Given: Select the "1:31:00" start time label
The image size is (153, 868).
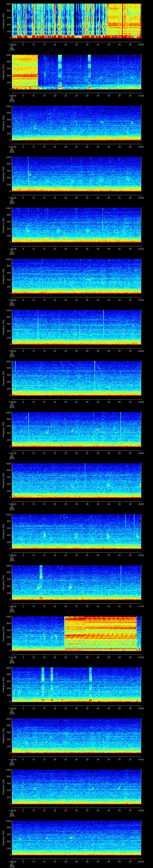Looking at the screenshot, I should pyautogui.click(x=12, y=147).
